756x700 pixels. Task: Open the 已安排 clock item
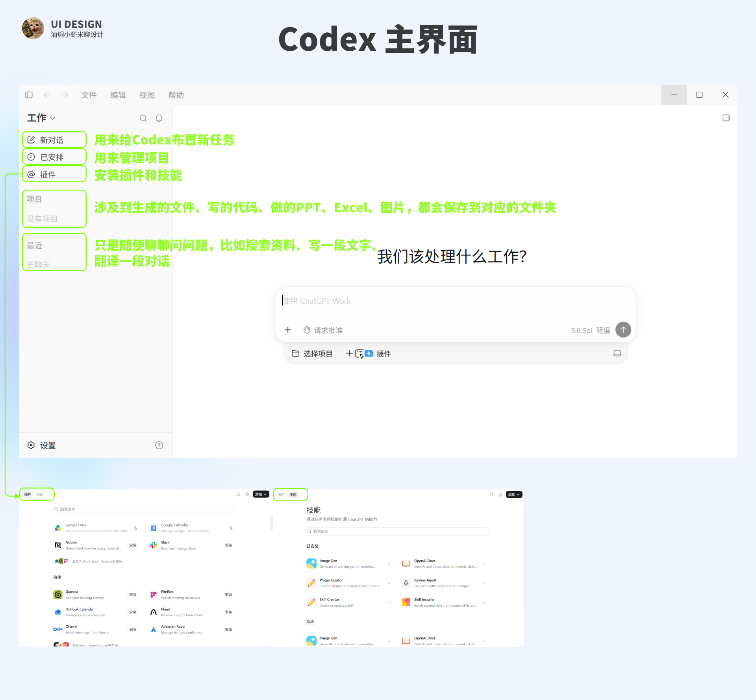(x=54, y=157)
